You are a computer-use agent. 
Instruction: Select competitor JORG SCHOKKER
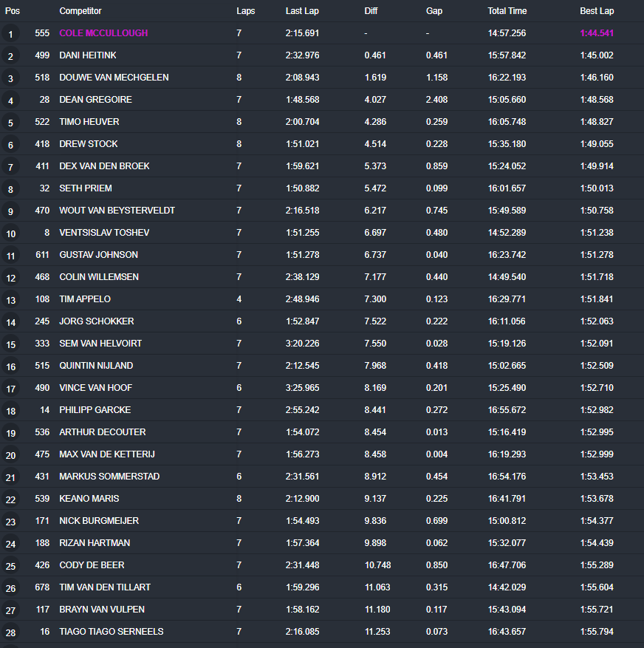[x=97, y=321]
